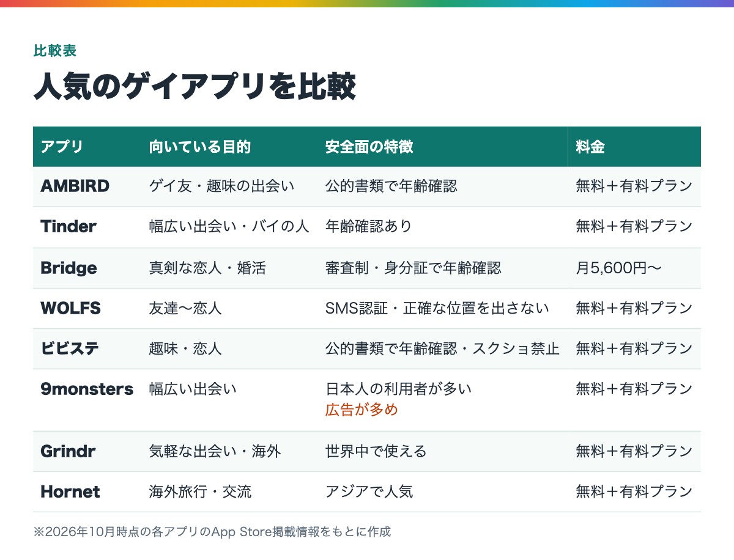
Task: Click the 世界中で使える cell
Action: pyautogui.click(x=442, y=451)
